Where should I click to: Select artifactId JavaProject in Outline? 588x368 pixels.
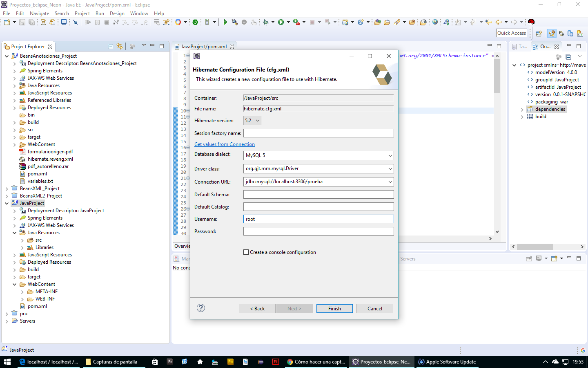coord(558,87)
